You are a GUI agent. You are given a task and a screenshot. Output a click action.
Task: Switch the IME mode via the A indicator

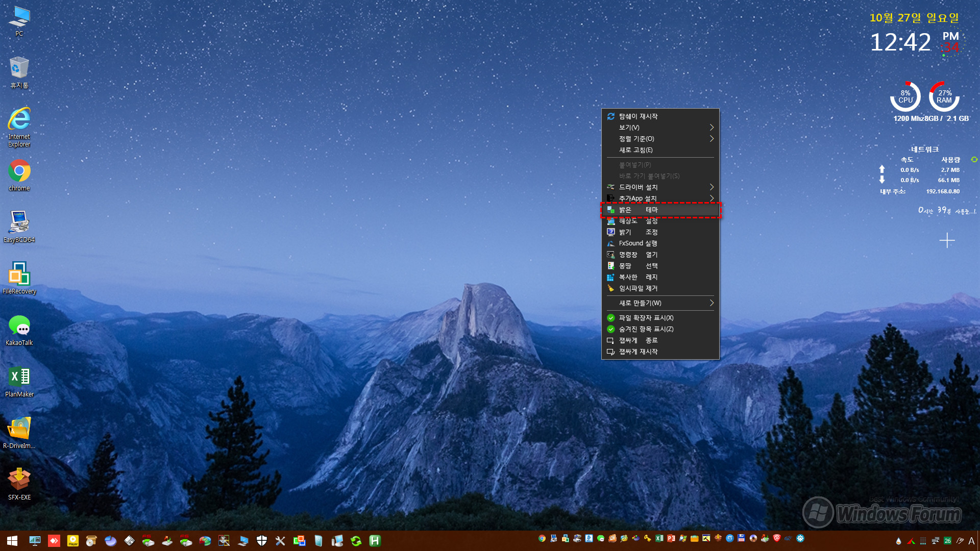(x=971, y=541)
